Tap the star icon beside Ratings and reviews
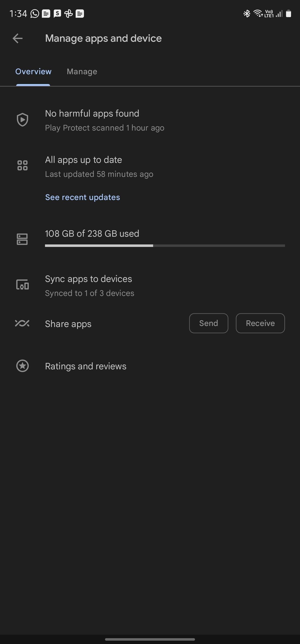 tap(22, 366)
